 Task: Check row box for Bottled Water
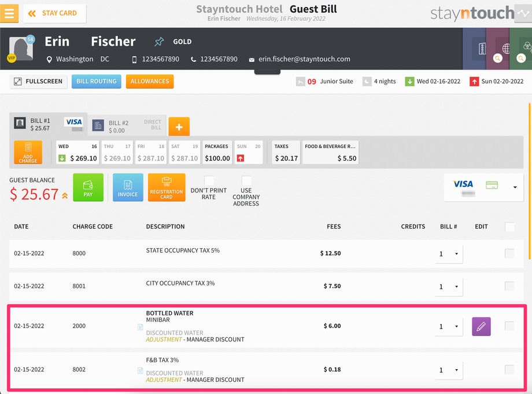tap(509, 326)
